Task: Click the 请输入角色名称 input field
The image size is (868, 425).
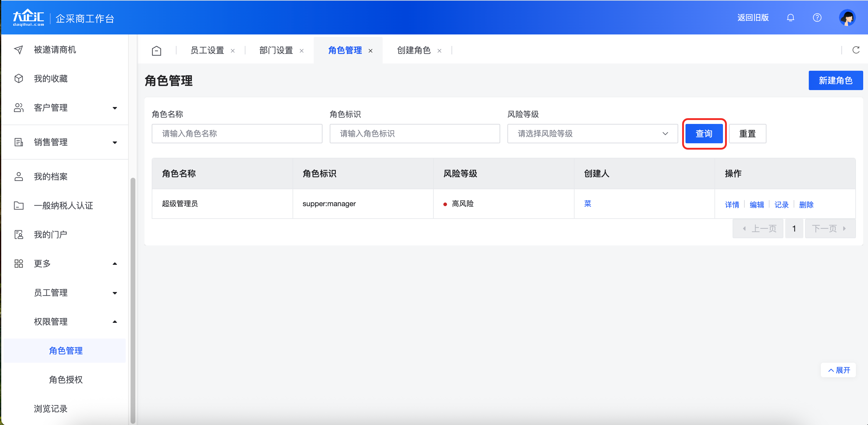Action: pos(237,134)
